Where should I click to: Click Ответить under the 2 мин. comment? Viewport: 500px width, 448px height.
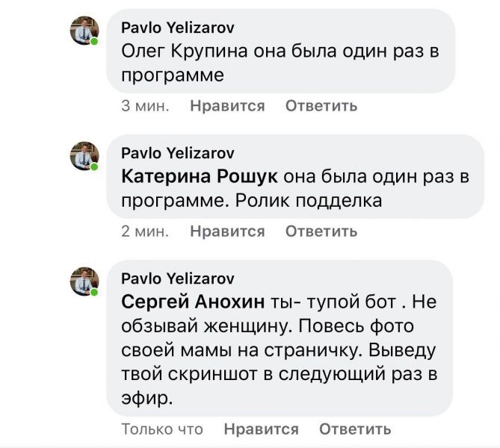click(321, 231)
